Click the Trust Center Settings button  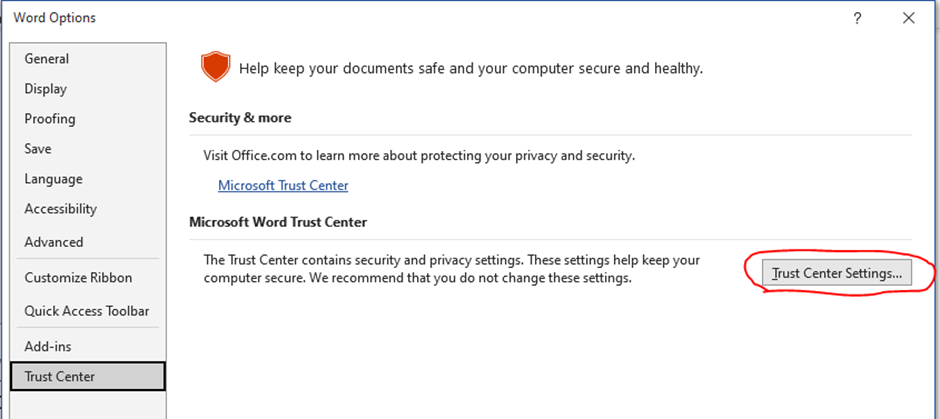pyautogui.click(x=837, y=272)
